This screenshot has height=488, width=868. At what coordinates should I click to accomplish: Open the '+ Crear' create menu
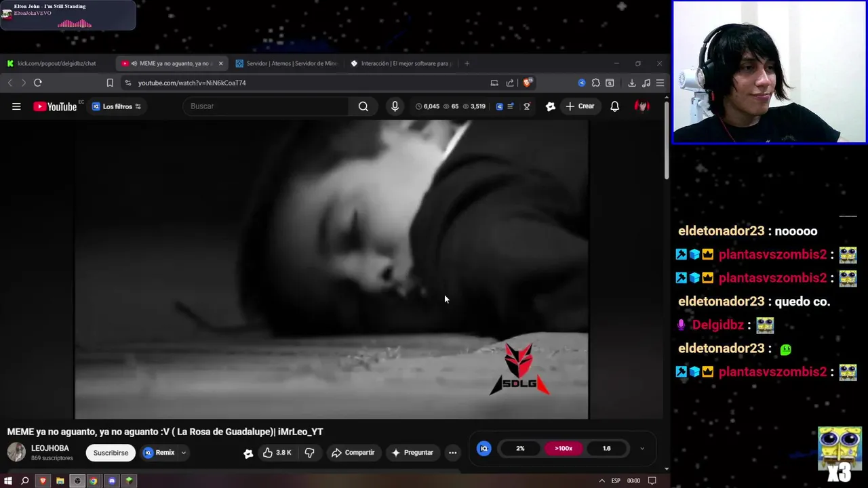[580, 106]
